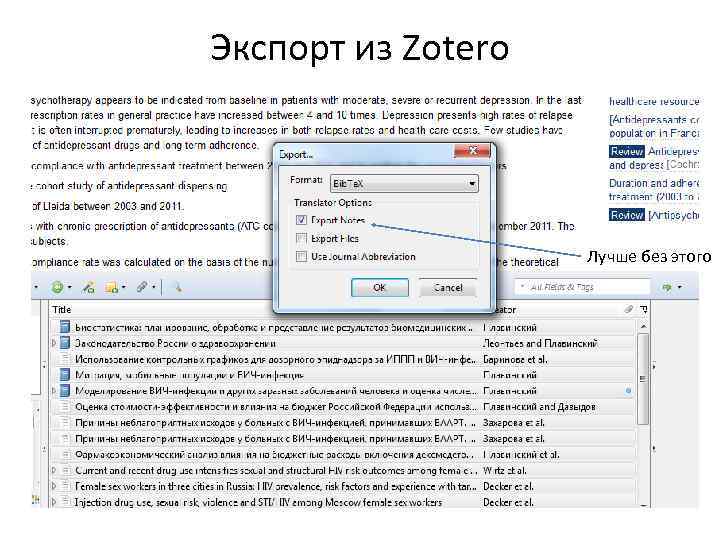Expand the Injection drug use item

54,502
